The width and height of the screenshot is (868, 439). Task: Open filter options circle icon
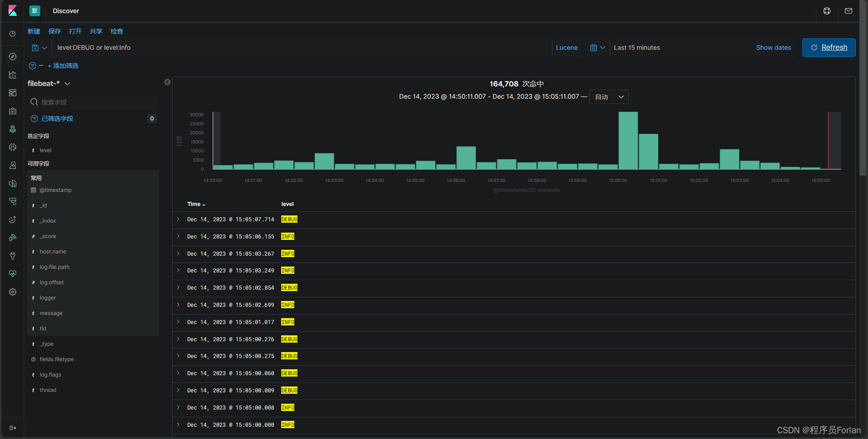33,66
